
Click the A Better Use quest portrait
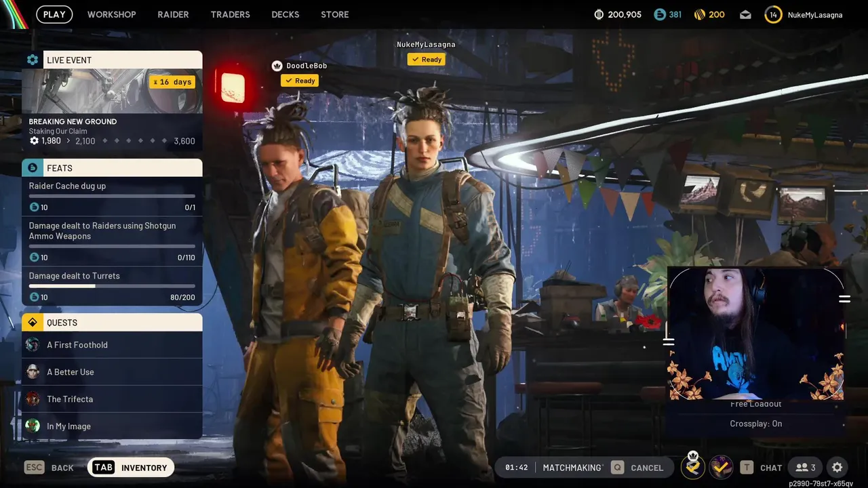click(33, 372)
